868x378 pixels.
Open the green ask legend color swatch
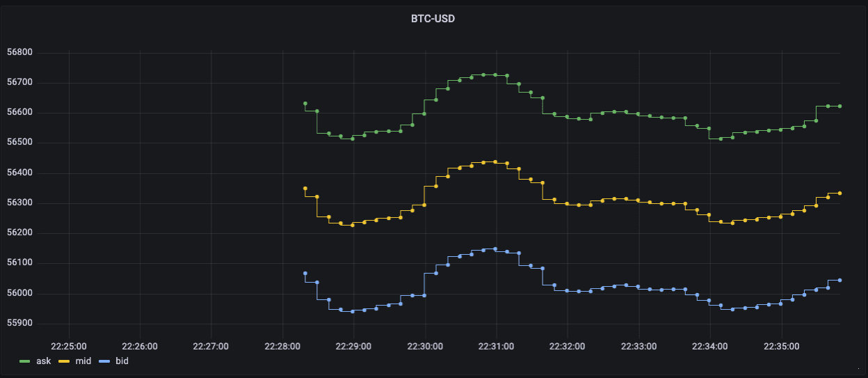coord(24,361)
